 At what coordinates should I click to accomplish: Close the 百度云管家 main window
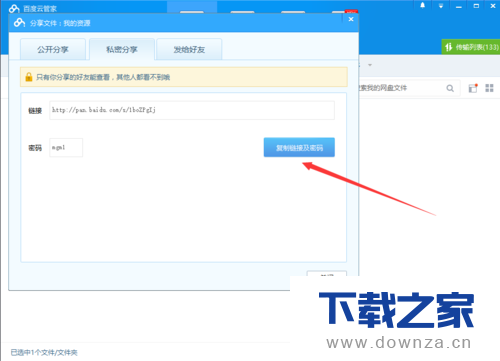pos(493,6)
